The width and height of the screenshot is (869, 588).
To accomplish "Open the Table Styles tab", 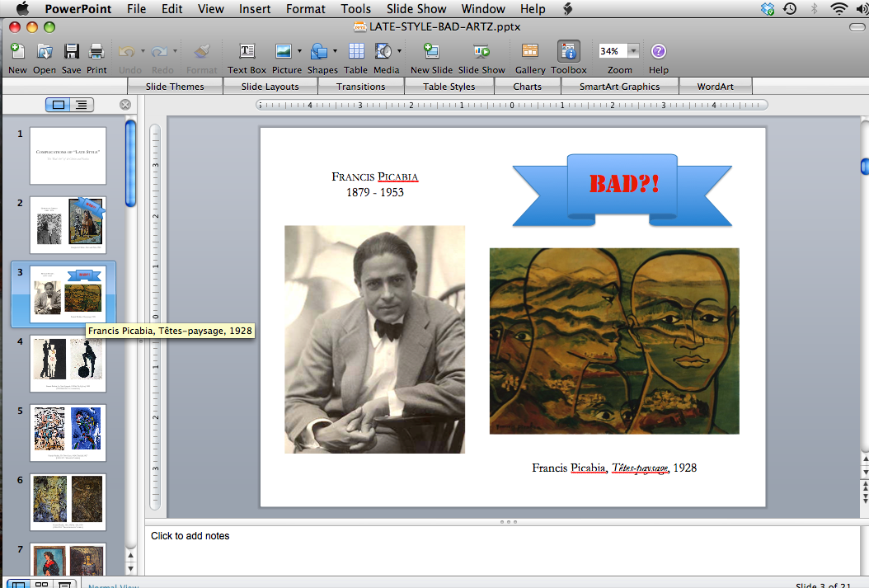I will (x=449, y=87).
